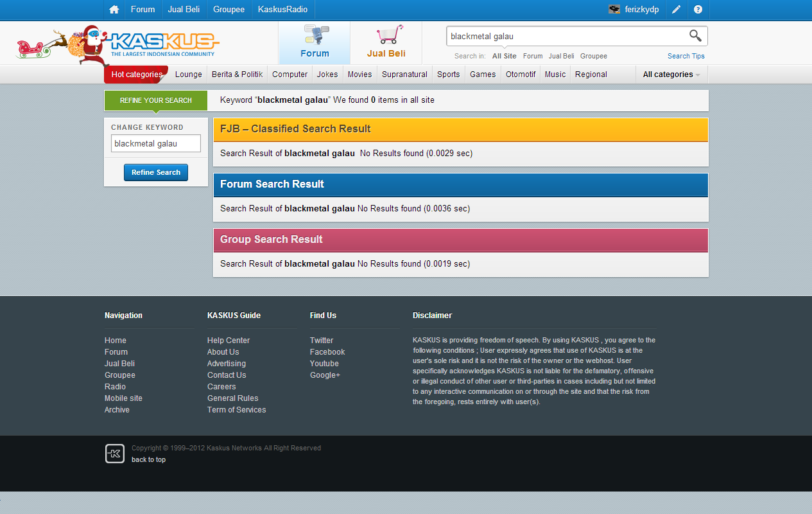Image resolution: width=812 pixels, height=514 pixels.
Task: Open footer Jual Beli link
Action: pos(120,364)
